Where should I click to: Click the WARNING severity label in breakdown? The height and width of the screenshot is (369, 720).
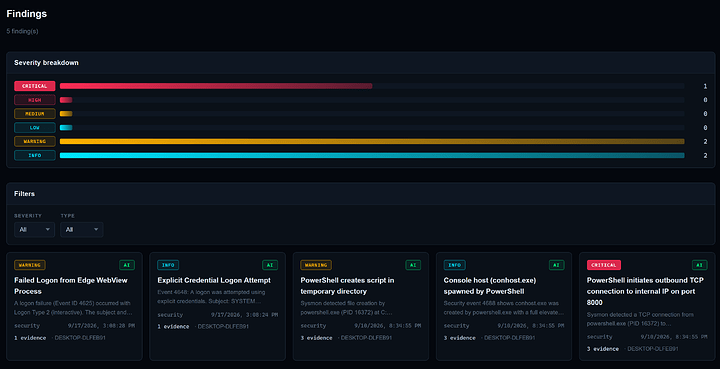tap(35, 141)
